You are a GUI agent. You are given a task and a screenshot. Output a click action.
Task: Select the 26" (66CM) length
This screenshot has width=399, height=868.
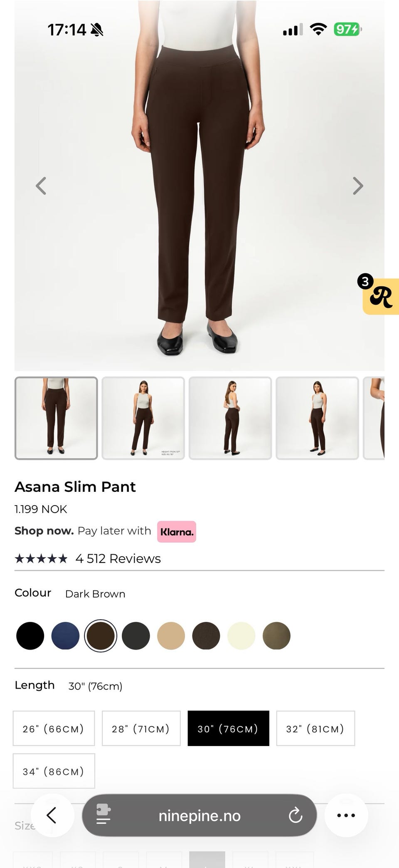point(54,728)
